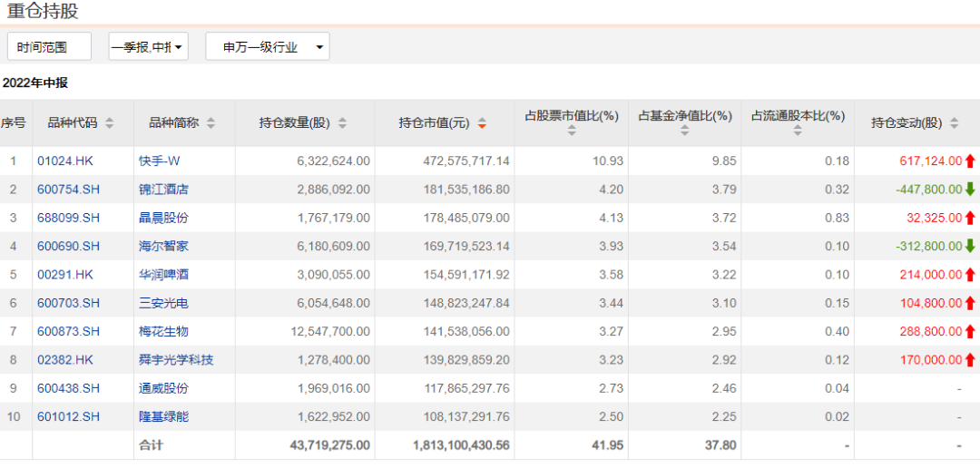Open the 晶晨股份 stock name link

pos(163,218)
